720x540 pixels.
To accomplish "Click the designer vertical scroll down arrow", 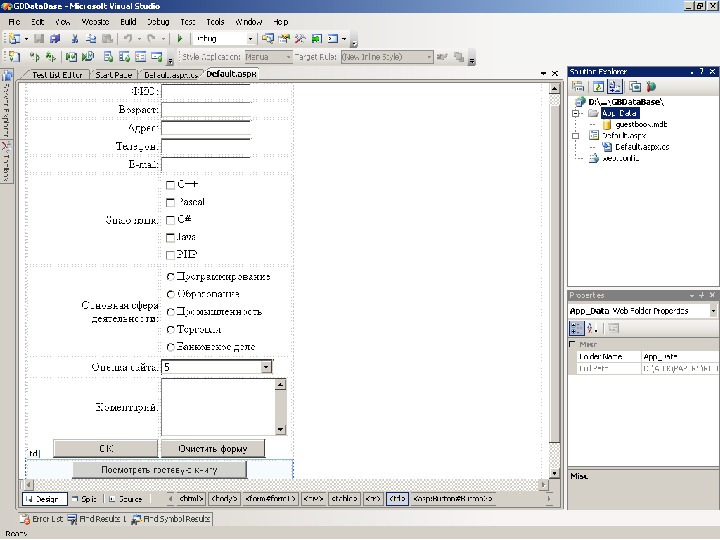I will click(x=554, y=473).
